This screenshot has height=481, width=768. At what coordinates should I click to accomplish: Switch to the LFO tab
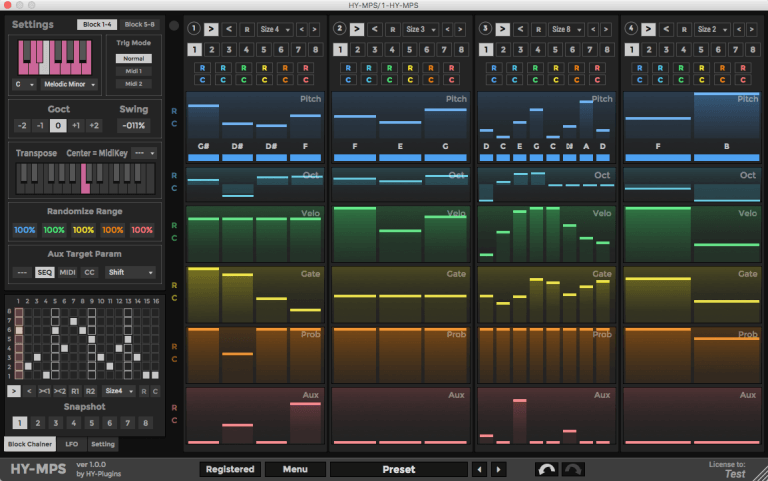(73, 443)
